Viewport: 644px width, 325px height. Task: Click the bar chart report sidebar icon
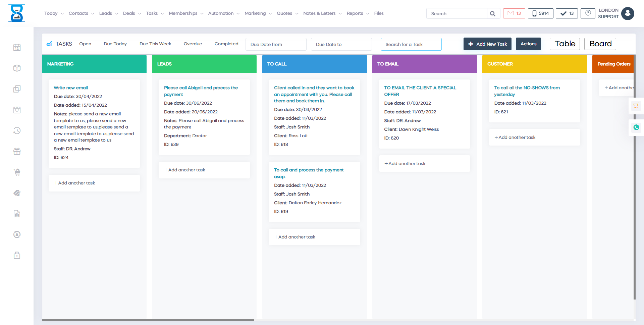point(17,214)
